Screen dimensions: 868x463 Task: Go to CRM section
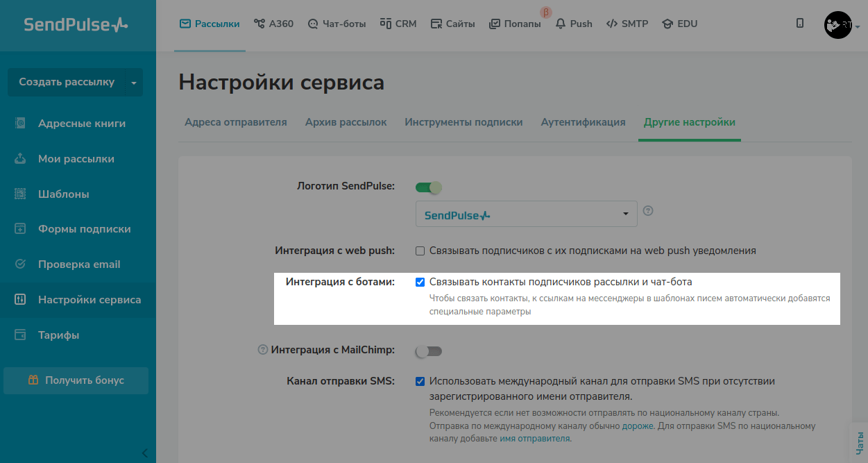(398, 24)
